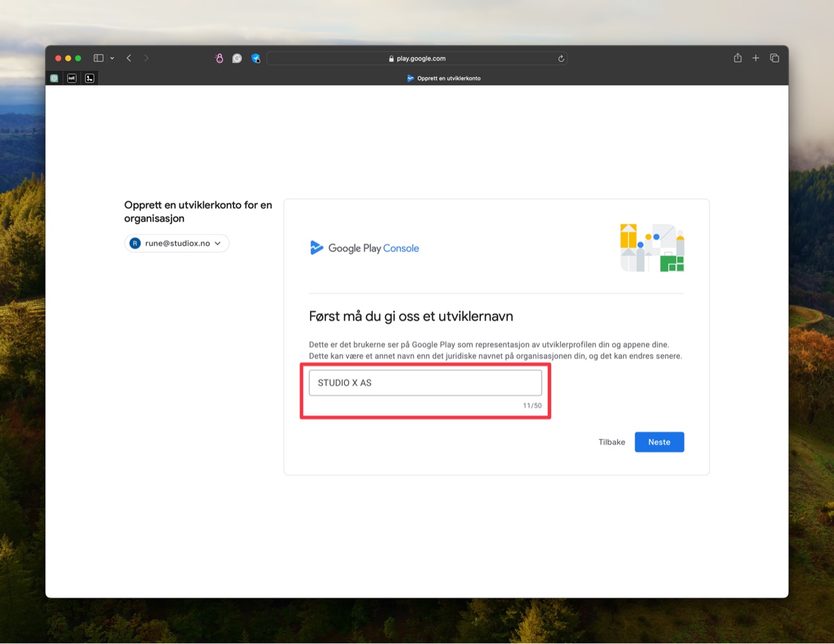This screenshot has height=644, width=834.
Task: Click the description text about Google Play
Action: click(x=496, y=350)
